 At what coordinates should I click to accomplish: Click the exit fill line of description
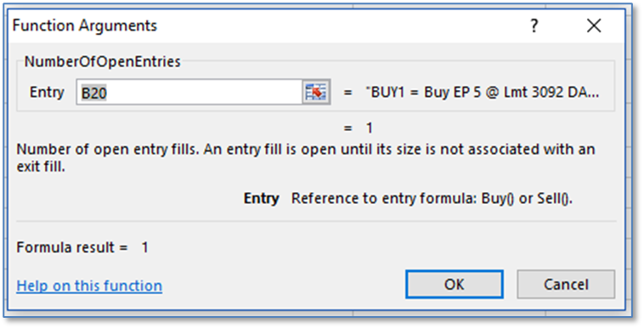[41, 167]
